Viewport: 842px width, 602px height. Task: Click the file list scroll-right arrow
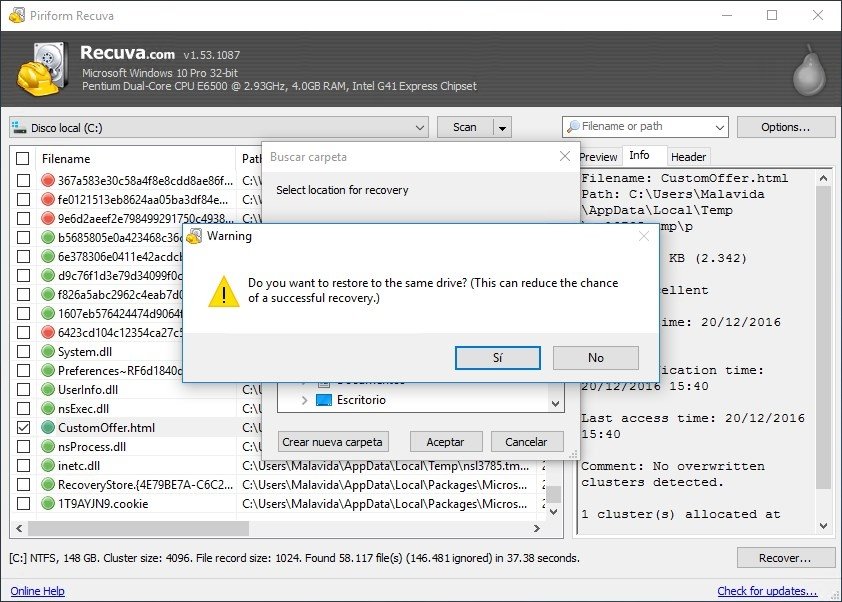[x=536, y=528]
